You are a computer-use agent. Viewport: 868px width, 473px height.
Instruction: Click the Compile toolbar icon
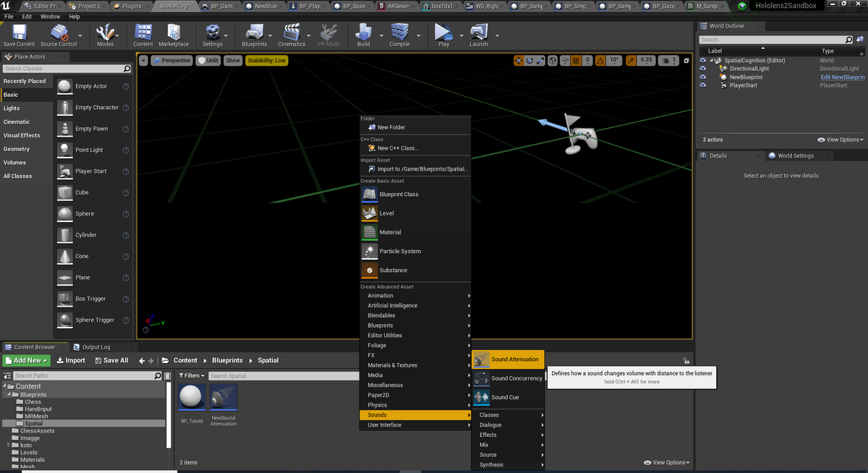tap(399, 35)
